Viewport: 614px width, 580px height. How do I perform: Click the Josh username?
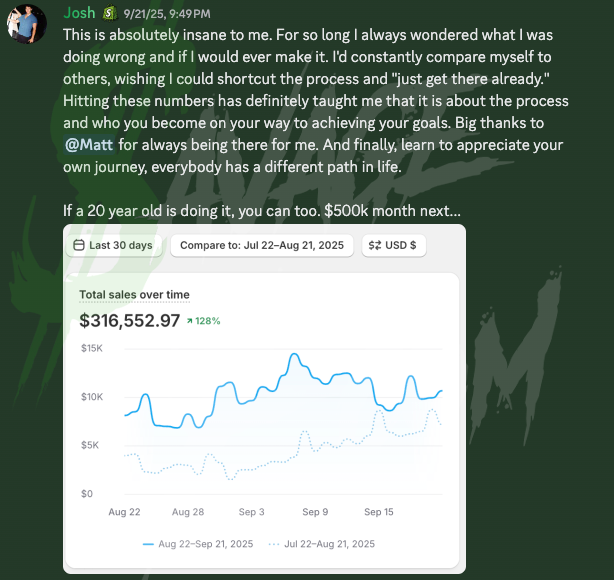click(79, 14)
